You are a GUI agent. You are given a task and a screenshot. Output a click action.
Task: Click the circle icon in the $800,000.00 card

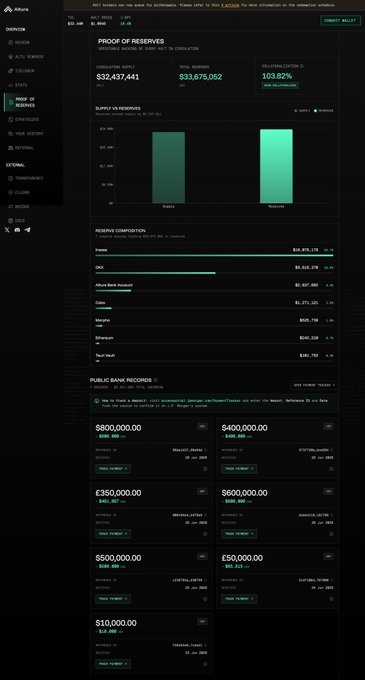click(x=205, y=469)
